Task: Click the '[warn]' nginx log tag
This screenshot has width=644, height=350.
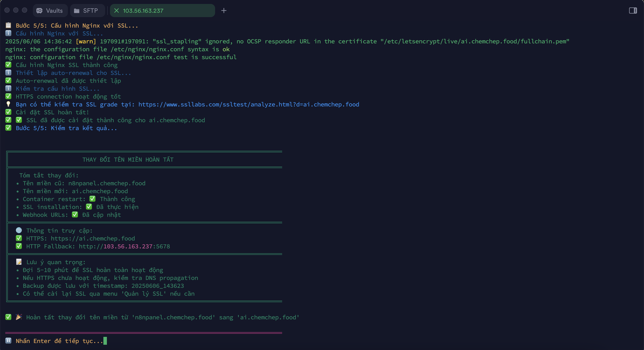Action: pos(86,41)
